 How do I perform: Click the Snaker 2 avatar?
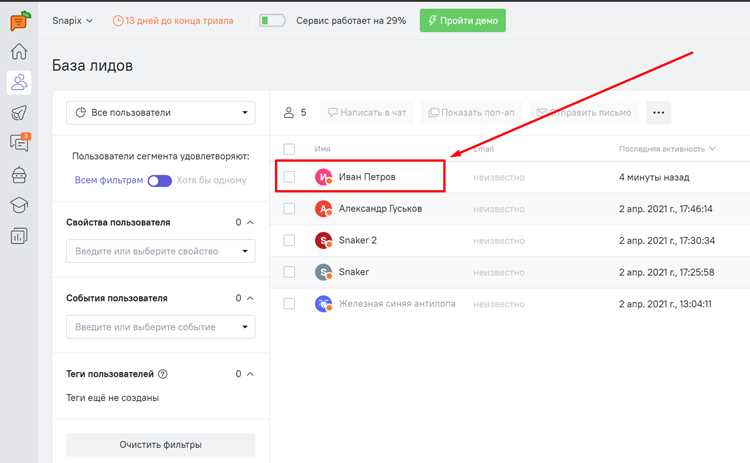click(x=323, y=240)
